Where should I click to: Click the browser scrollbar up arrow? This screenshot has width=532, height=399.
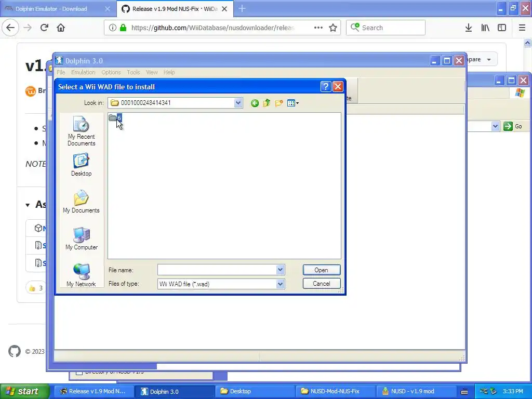point(527,43)
